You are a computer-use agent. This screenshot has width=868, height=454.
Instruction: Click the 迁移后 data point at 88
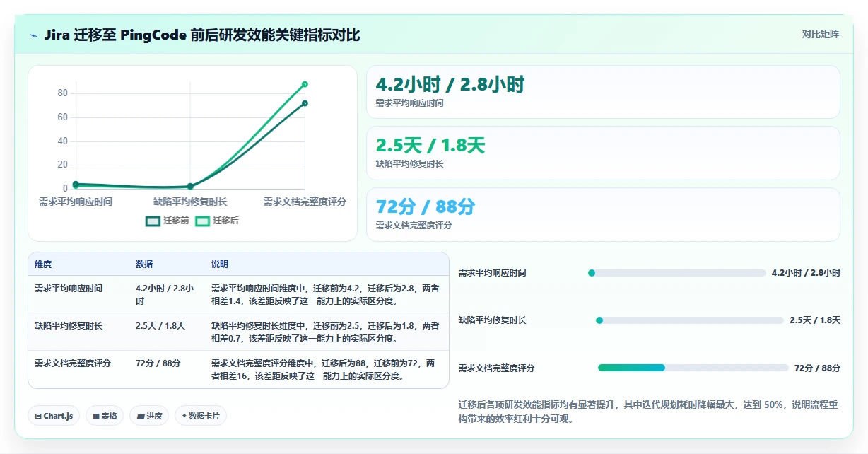point(305,84)
